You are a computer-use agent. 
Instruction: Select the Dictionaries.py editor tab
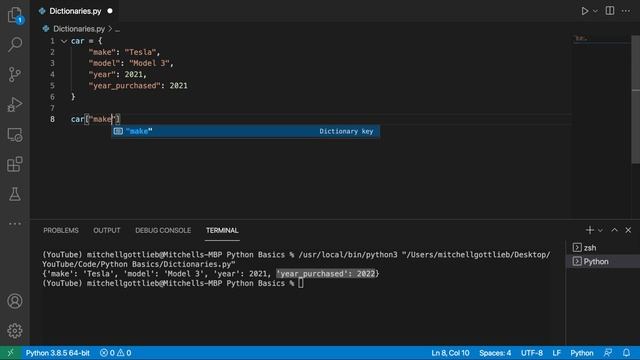[x=75, y=11]
